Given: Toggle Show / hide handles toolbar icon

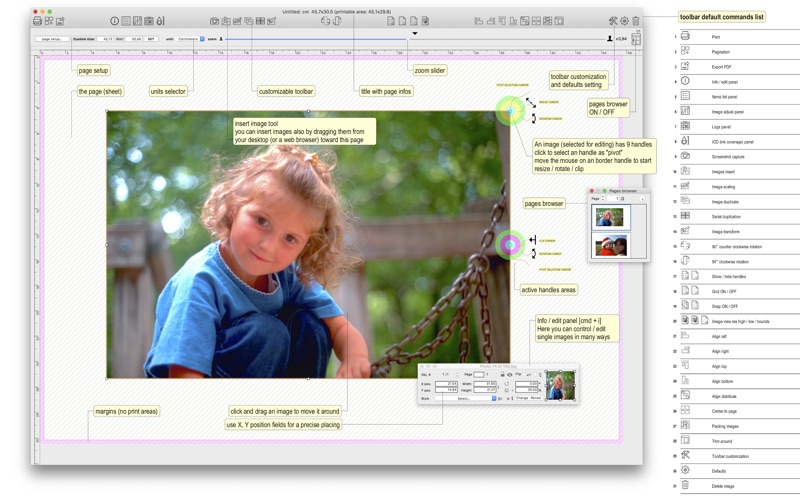Looking at the screenshot, I should 390,21.
